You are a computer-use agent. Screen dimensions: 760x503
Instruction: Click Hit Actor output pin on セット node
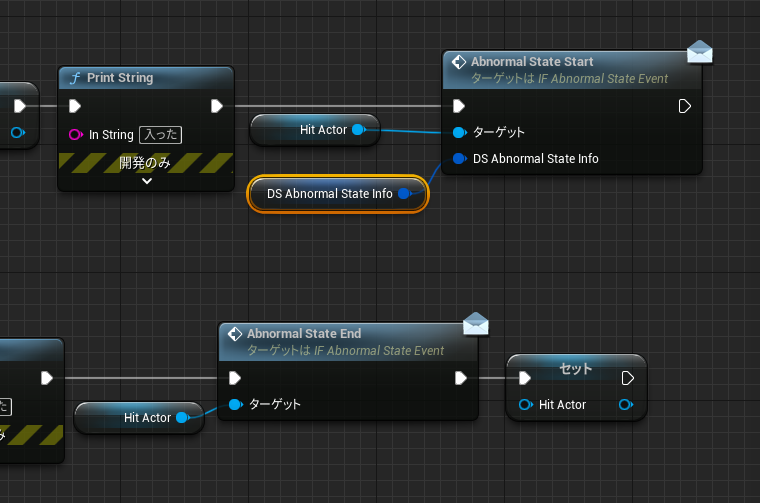click(x=626, y=404)
